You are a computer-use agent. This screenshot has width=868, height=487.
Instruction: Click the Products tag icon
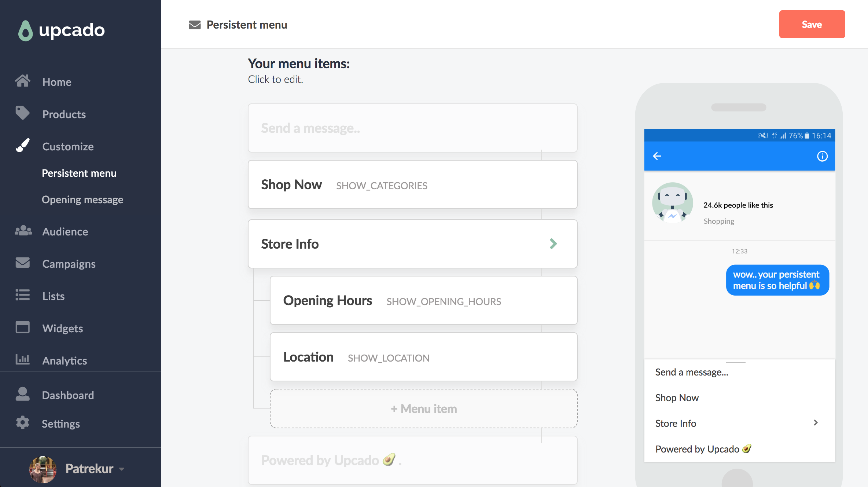pos(23,113)
